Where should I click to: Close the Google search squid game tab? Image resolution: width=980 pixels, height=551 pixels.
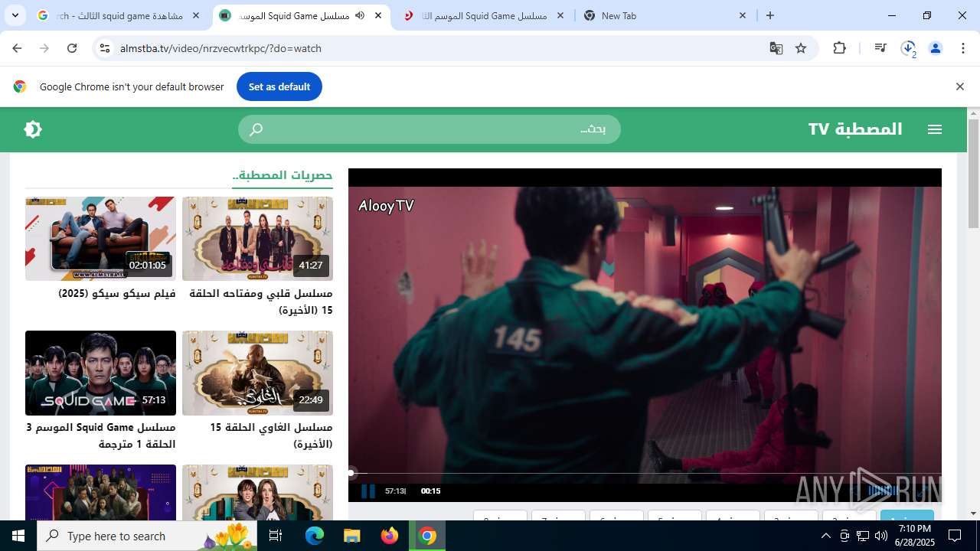[196, 15]
